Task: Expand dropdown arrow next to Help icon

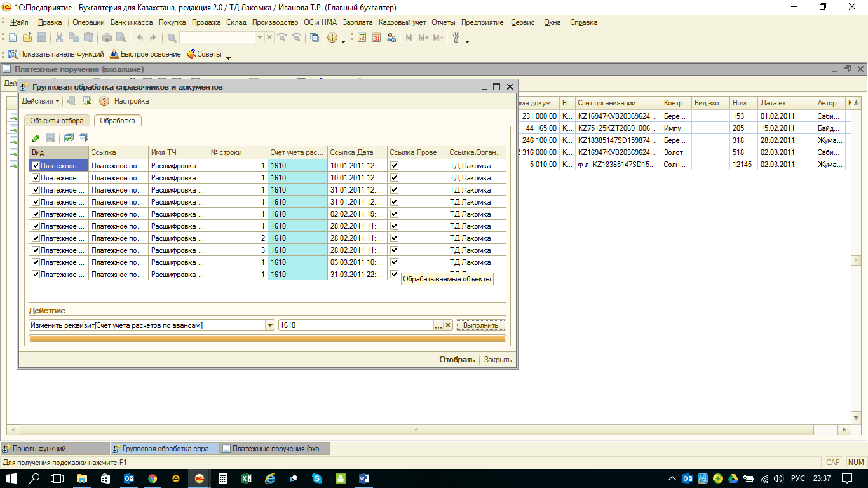Action: click(x=344, y=41)
